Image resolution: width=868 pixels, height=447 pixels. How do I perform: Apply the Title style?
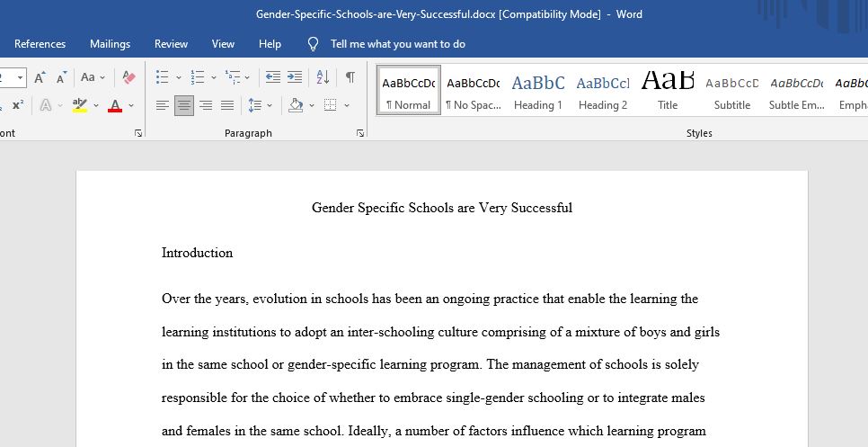[668, 90]
